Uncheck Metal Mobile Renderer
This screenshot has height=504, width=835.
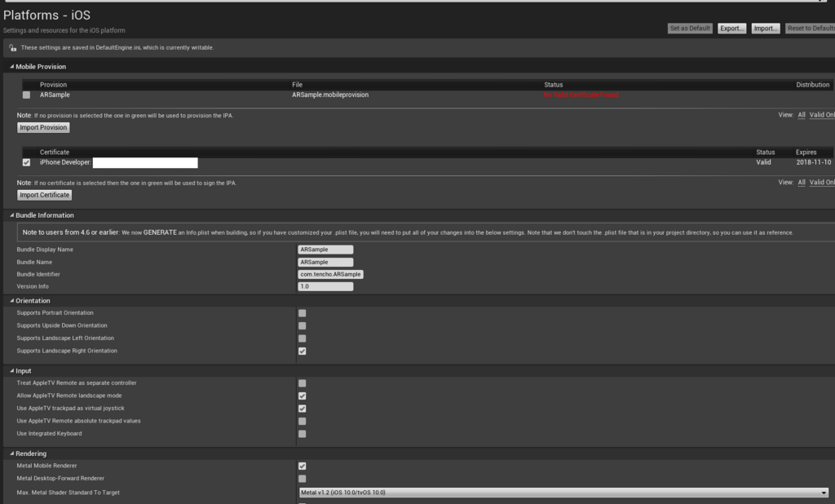coord(302,466)
